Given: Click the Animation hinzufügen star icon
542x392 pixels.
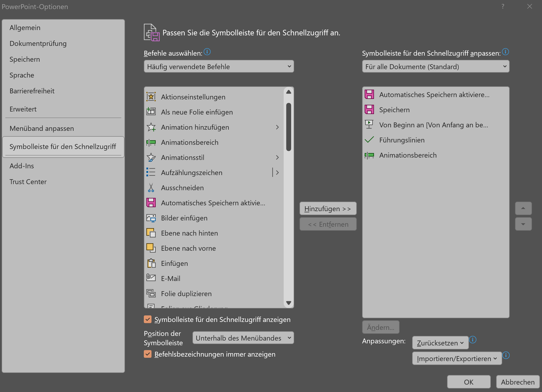Looking at the screenshot, I should point(151,127).
